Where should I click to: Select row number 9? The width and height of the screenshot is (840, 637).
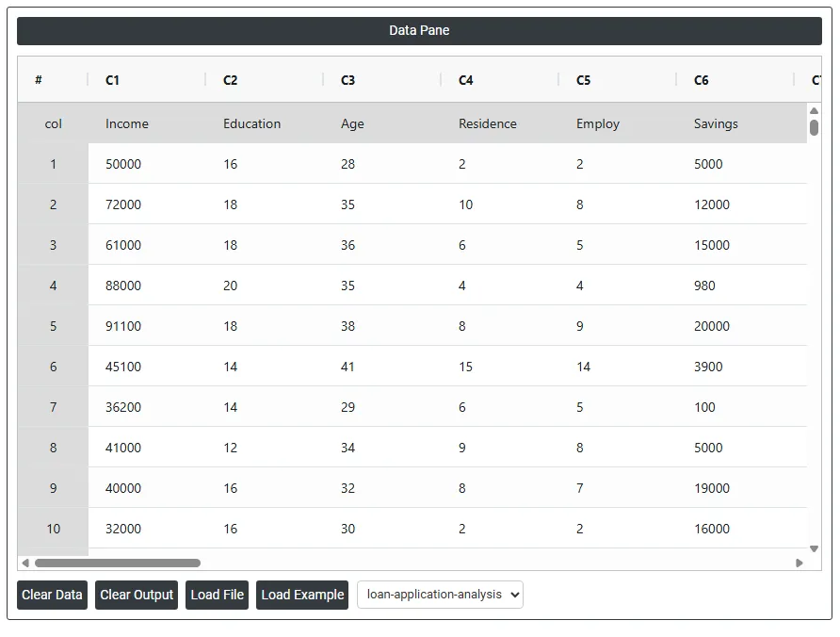[53, 488]
